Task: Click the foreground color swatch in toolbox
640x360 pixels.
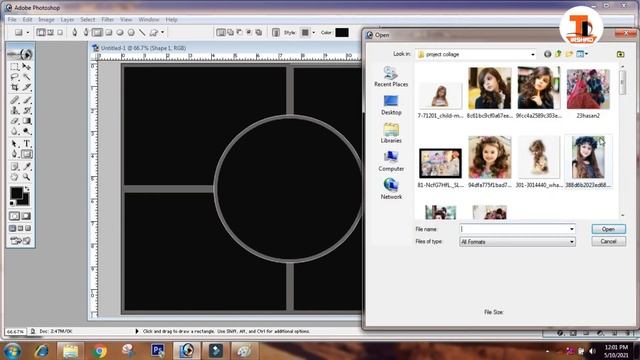Action: 17,193
